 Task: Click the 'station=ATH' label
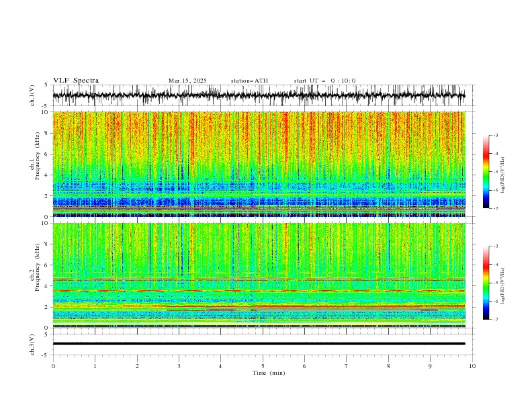click(249, 81)
